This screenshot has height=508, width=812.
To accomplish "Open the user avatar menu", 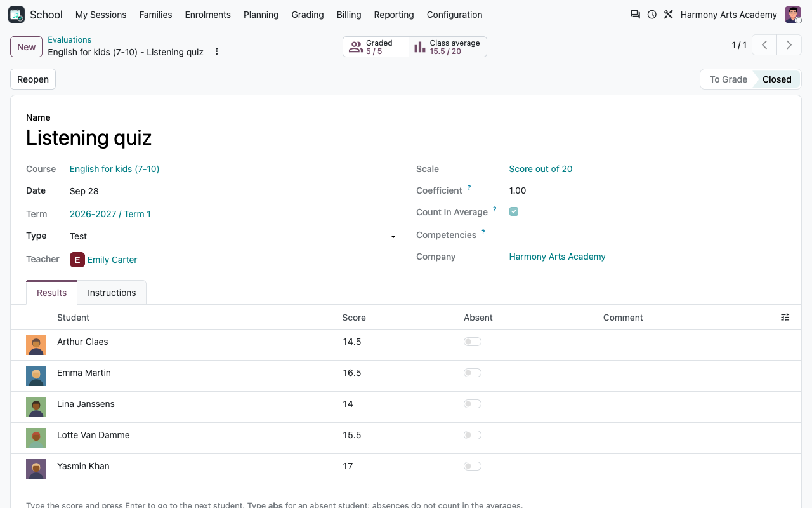I will click(x=793, y=15).
